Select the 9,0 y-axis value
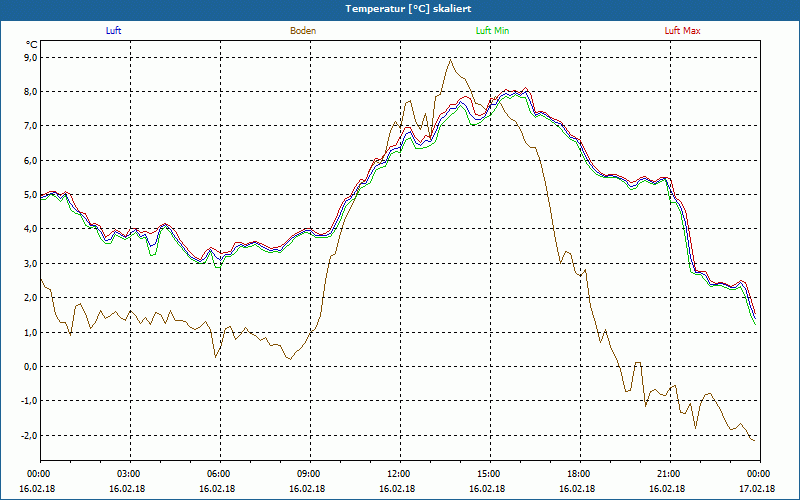Image resolution: width=800 pixels, height=500 pixels. tap(31, 58)
